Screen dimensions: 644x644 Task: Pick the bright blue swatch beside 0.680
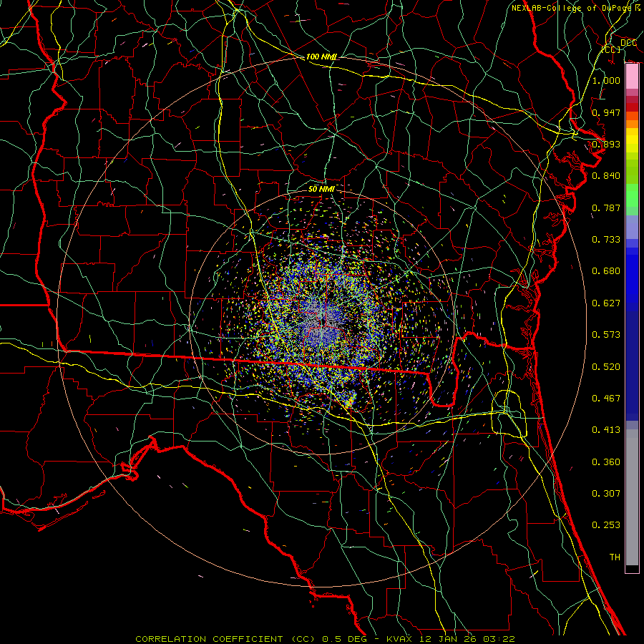point(632,275)
